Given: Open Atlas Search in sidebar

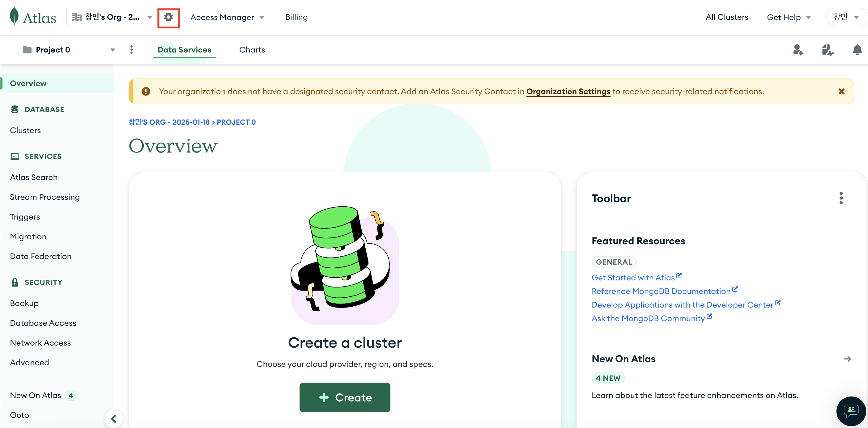Looking at the screenshot, I should click(x=34, y=177).
